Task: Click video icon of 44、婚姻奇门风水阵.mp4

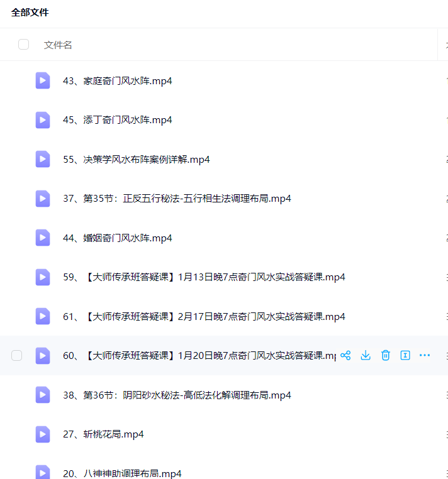Action: [43, 238]
